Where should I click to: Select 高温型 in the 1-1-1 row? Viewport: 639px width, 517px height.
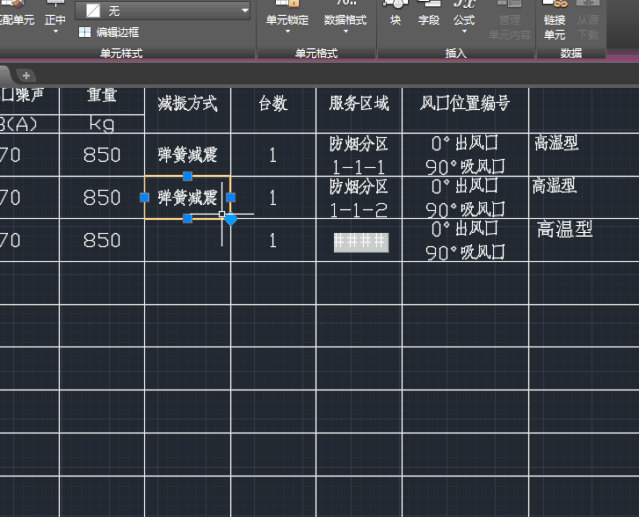click(x=556, y=143)
